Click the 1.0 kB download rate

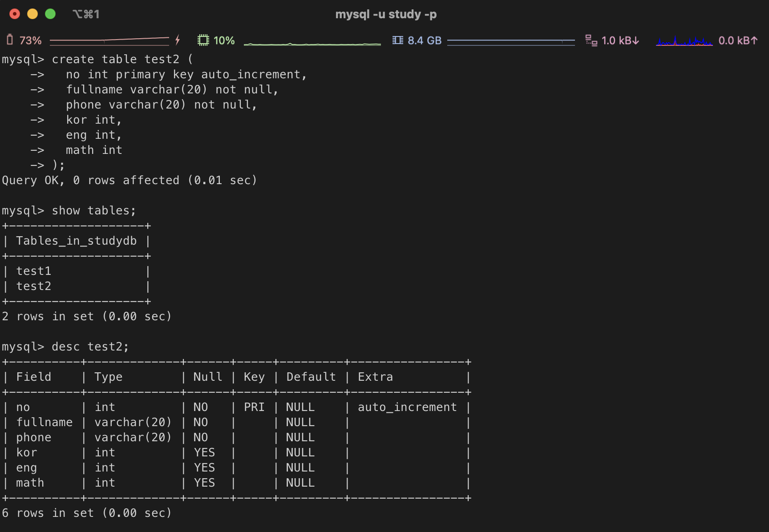(x=620, y=40)
